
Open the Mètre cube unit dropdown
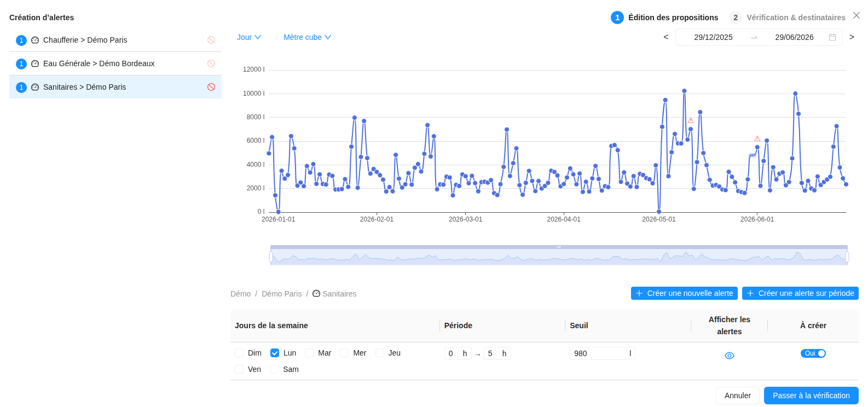click(308, 37)
